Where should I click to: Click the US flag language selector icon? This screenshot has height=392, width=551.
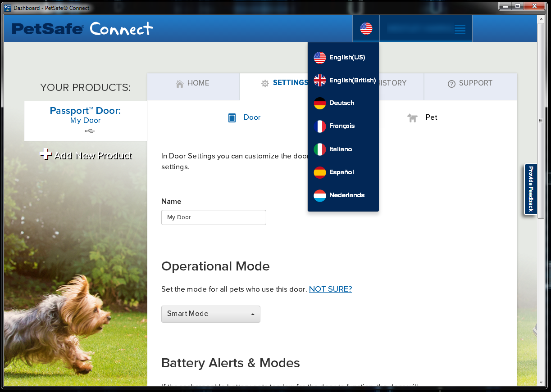[x=366, y=29]
